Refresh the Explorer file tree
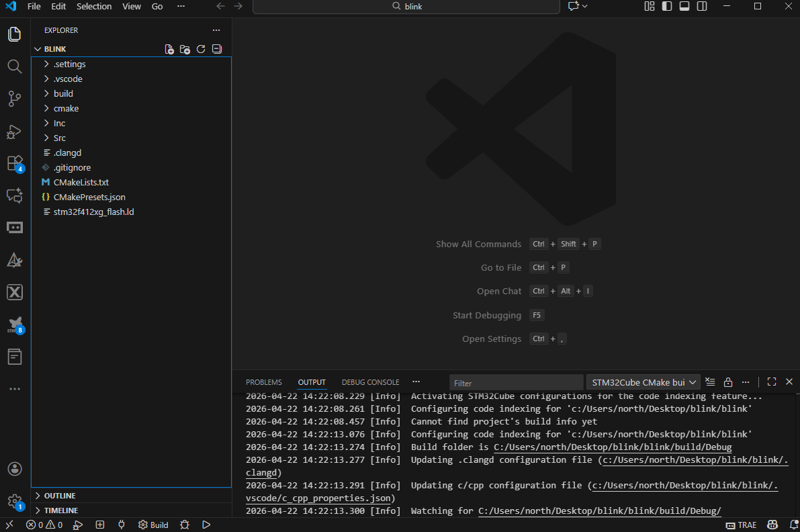 pyautogui.click(x=200, y=49)
